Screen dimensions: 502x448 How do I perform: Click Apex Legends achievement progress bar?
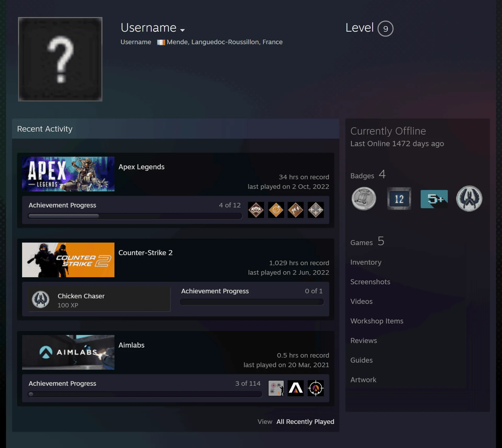point(135,216)
